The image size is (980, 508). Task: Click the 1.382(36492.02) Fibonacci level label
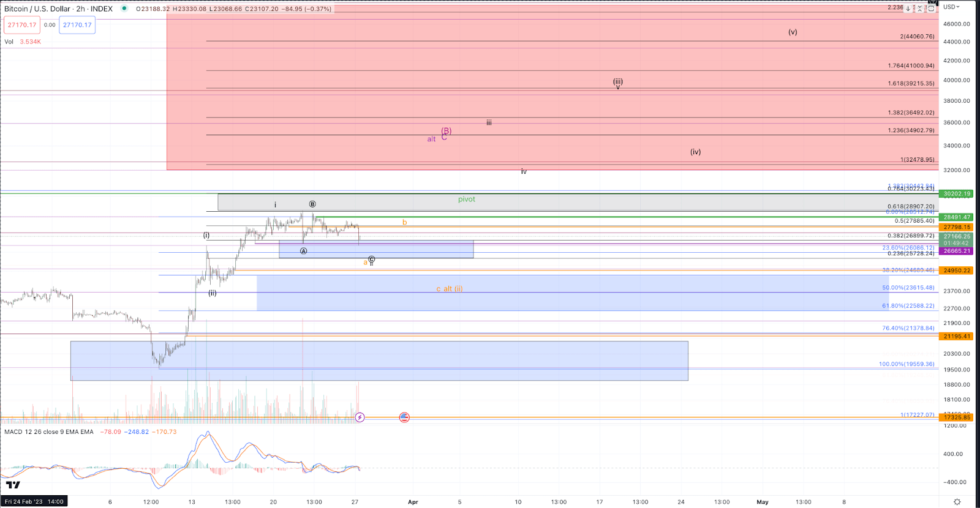(x=911, y=113)
